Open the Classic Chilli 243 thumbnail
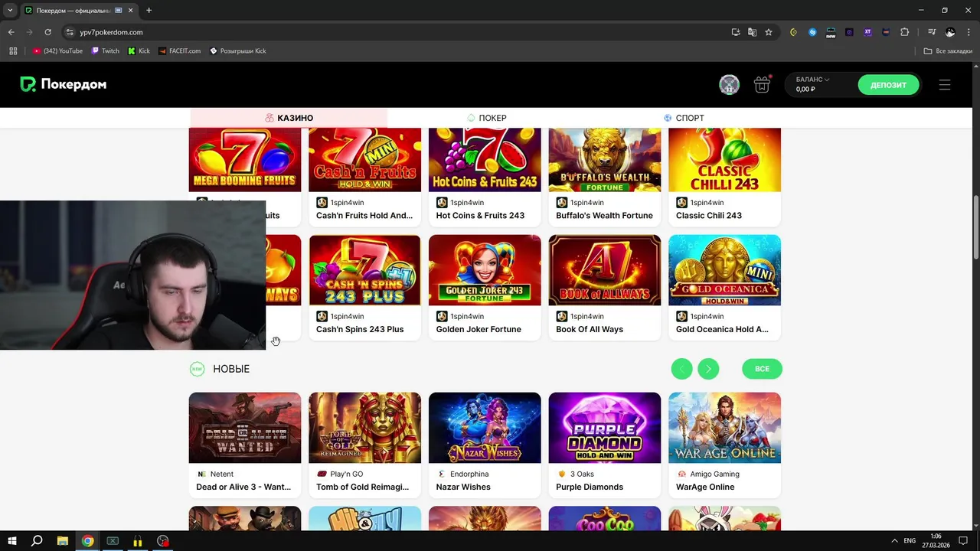The image size is (980, 551). pyautogui.click(x=724, y=159)
